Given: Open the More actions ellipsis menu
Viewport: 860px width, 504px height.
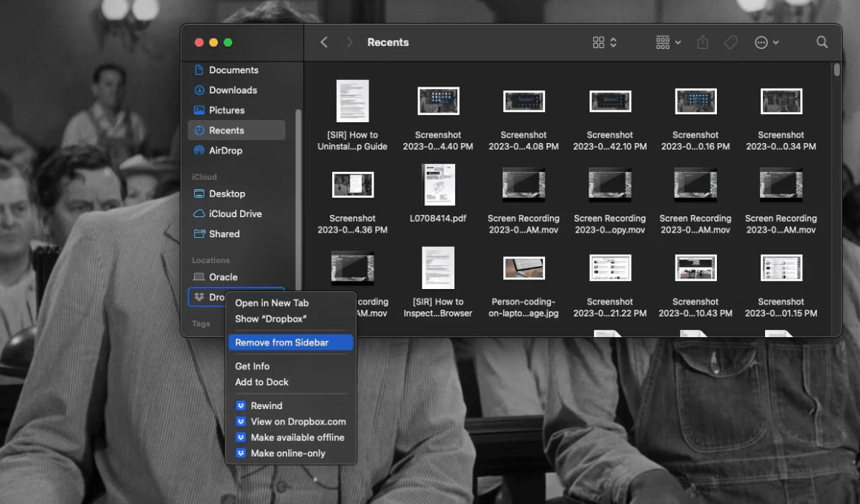Looking at the screenshot, I should (767, 42).
